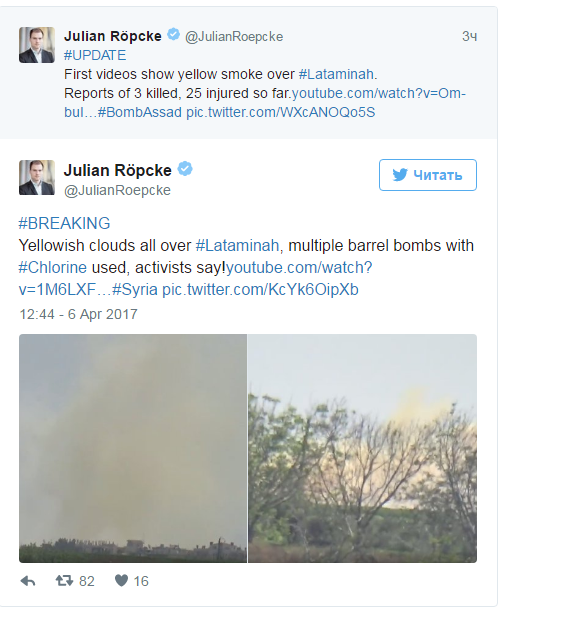Screen dimensions: 586x617
Task: Click the verified badge beside the top tweet name
Action: click(173, 35)
